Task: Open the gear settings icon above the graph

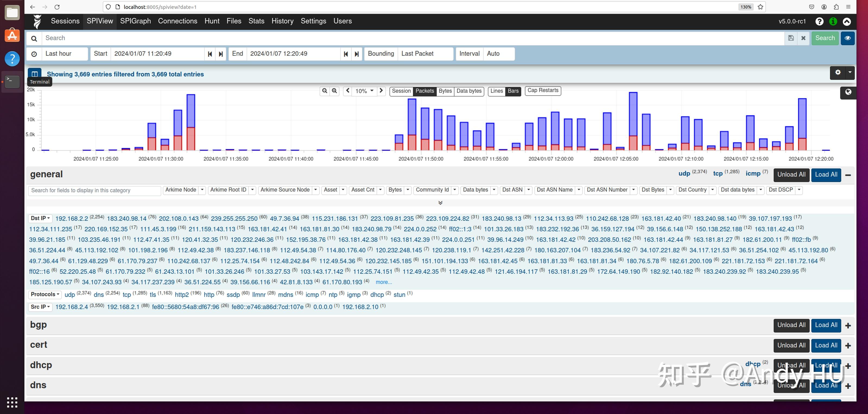Action: (838, 73)
